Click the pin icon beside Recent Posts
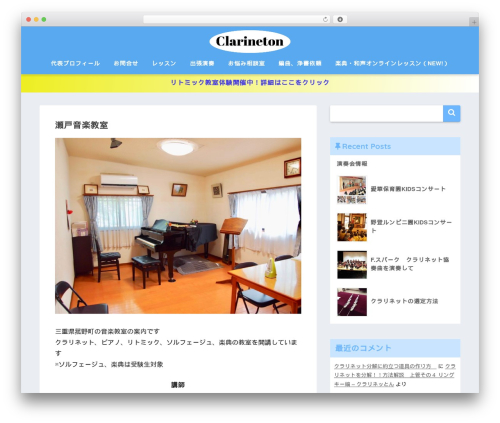The image size is (500, 423). click(x=337, y=146)
